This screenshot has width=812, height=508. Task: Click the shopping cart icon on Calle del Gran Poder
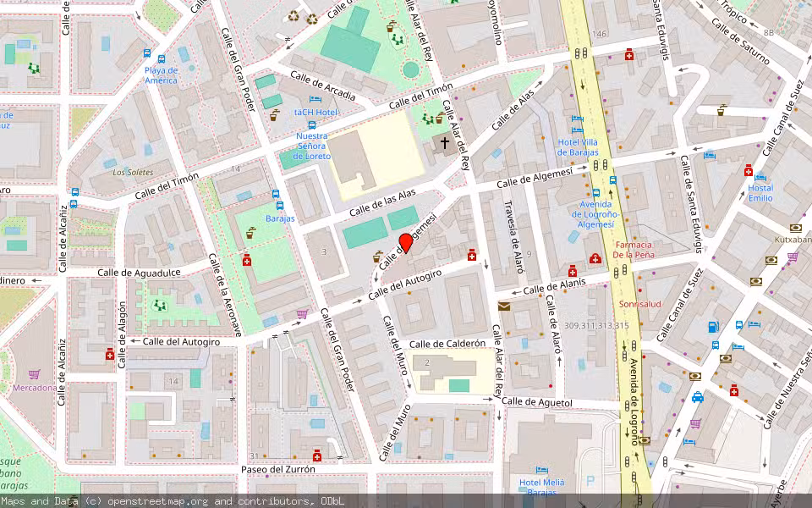[x=301, y=315]
